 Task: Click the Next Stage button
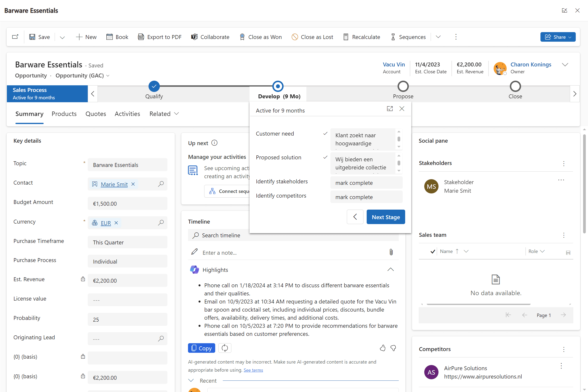(x=386, y=217)
